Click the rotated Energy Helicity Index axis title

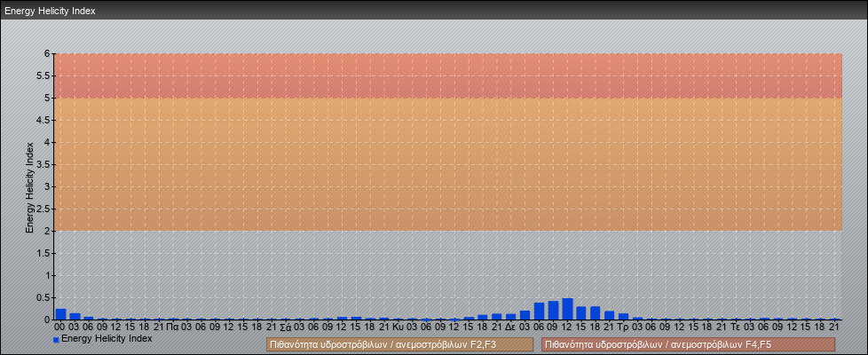pos(29,186)
